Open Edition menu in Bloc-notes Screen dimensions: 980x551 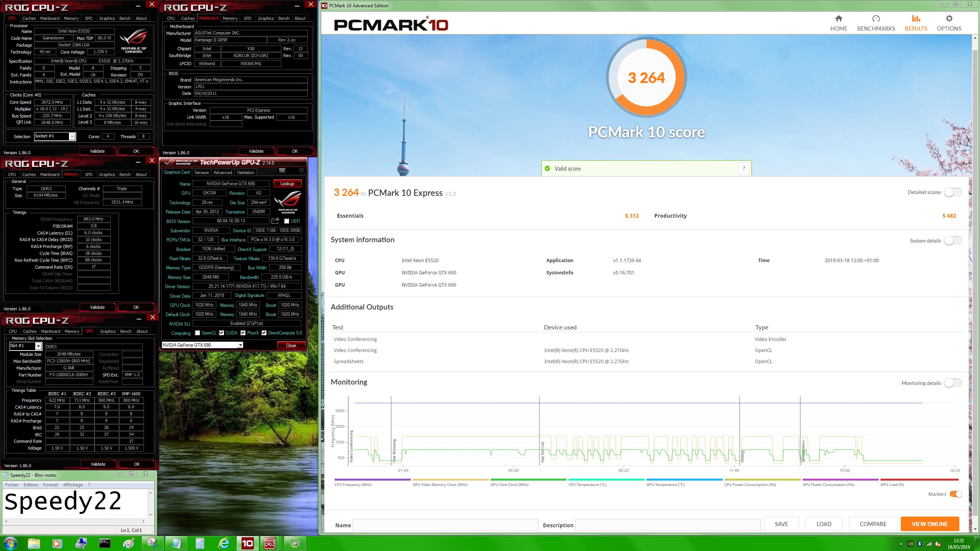coord(31,484)
